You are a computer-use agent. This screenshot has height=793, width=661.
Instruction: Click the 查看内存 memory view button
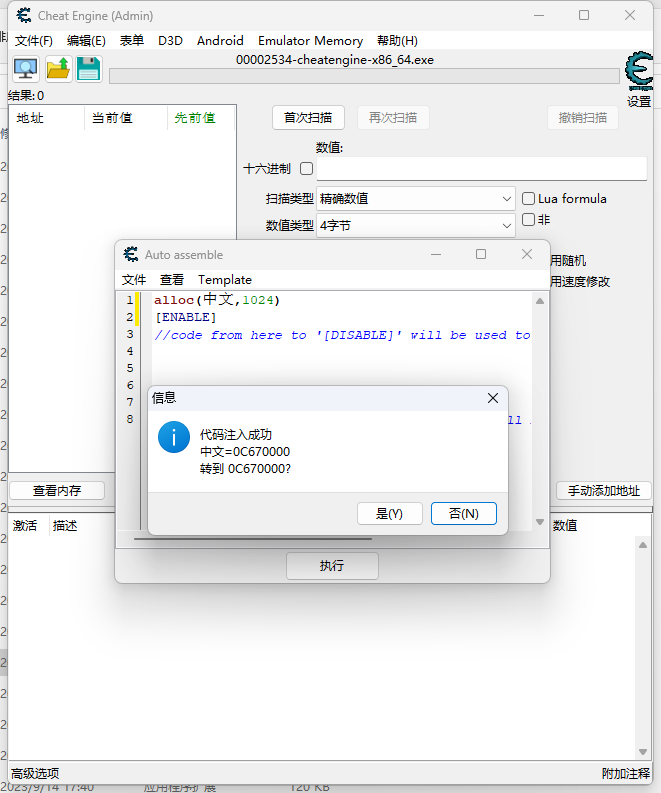point(57,491)
